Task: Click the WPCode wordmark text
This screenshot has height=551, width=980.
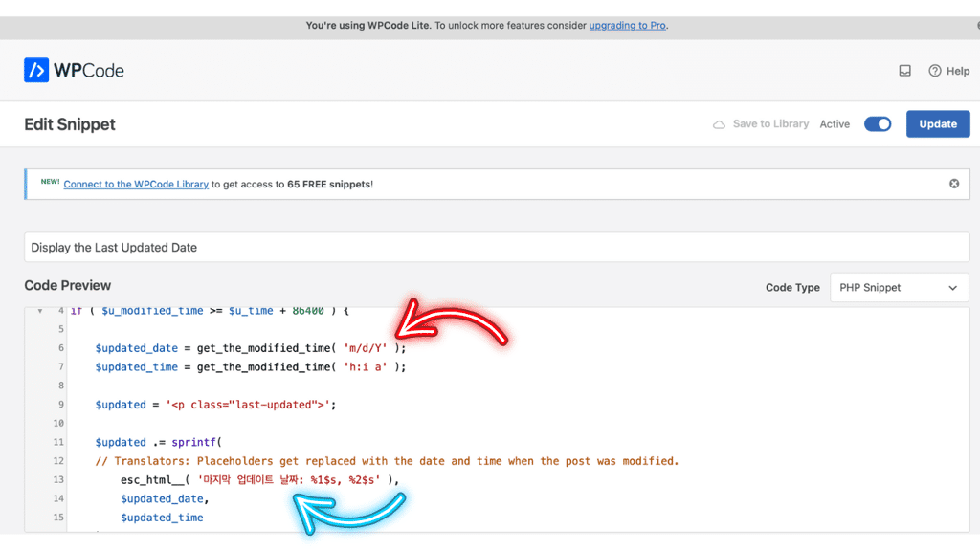Action: (89, 71)
